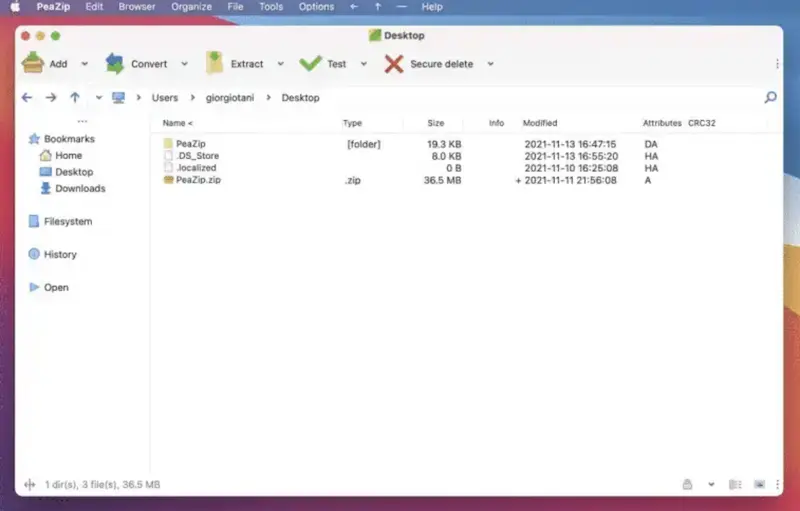800x511 pixels.
Task: Click the PeaZip.zip archive icon
Action: (x=168, y=180)
